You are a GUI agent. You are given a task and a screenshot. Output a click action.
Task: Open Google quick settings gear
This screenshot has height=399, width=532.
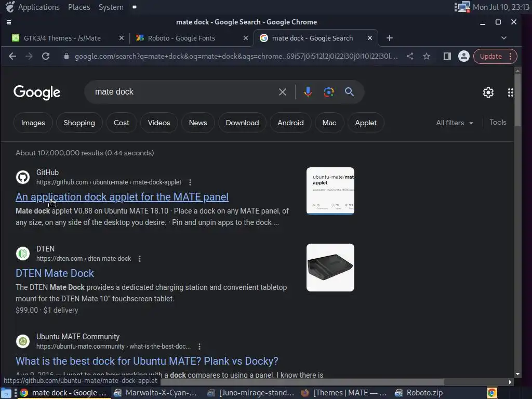488,92
